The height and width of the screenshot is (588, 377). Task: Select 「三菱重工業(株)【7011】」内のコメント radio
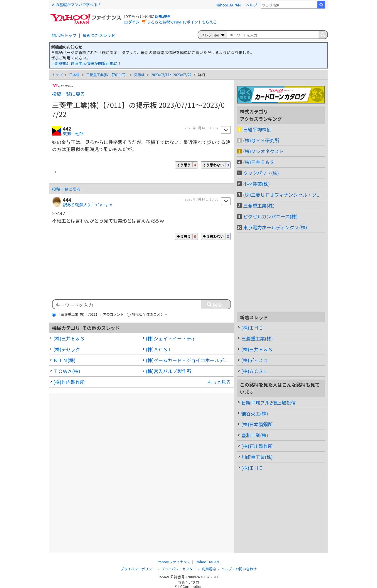54,315
